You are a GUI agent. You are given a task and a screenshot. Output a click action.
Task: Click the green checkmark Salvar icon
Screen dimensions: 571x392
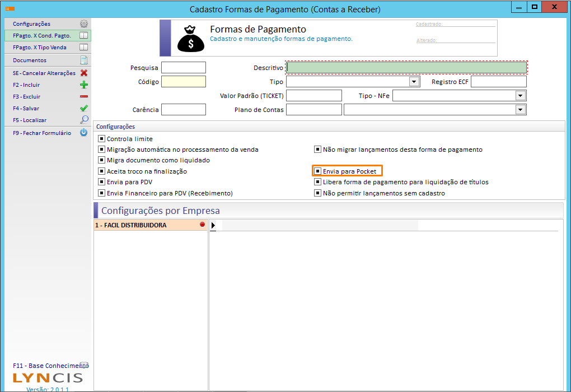click(x=84, y=109)
